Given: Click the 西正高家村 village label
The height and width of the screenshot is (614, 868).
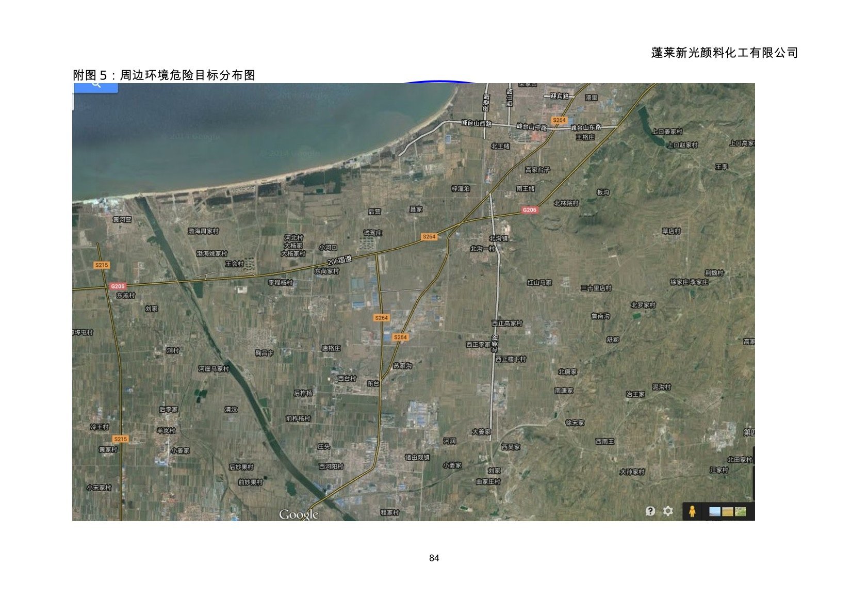Looking at the screenshot, I should coord(507,324).
